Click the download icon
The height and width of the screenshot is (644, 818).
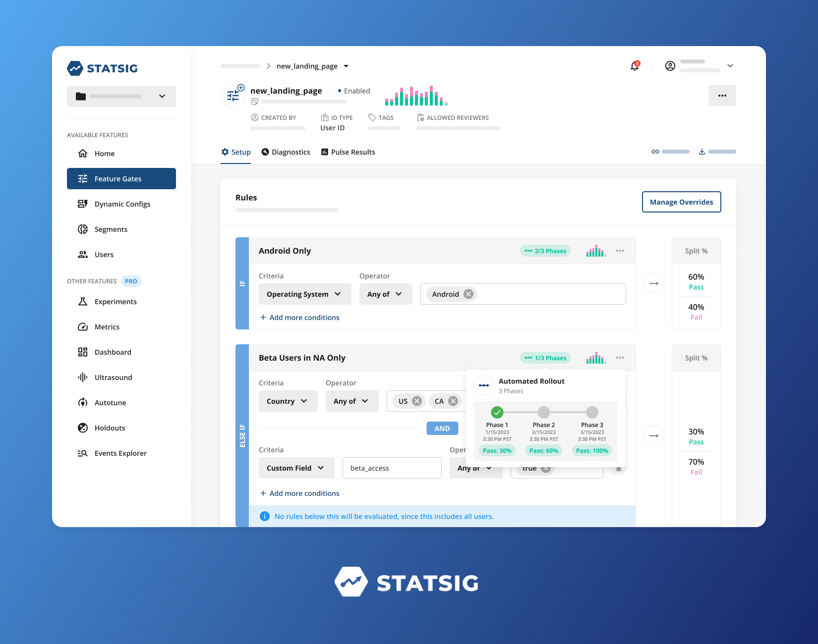point(702,152)
